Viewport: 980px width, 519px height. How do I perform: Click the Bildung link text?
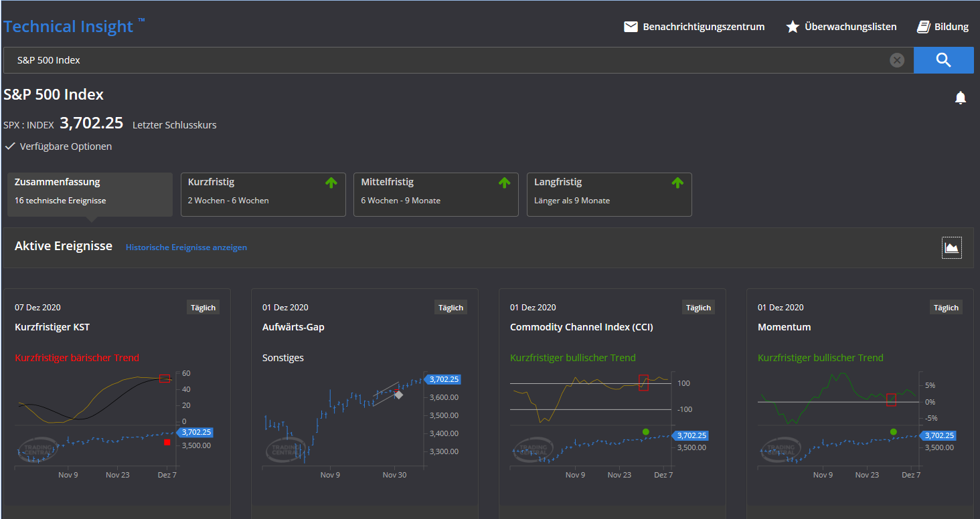952,27
